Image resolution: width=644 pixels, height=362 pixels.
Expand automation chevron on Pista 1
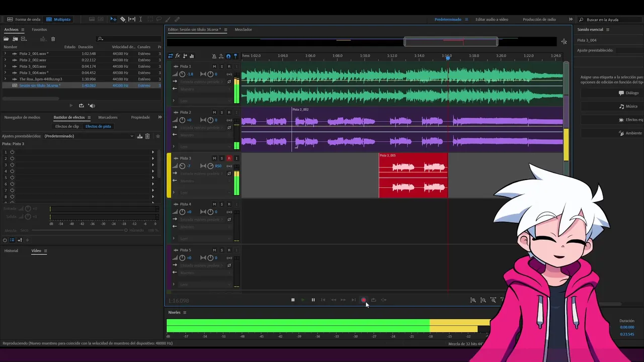[174, 101]
